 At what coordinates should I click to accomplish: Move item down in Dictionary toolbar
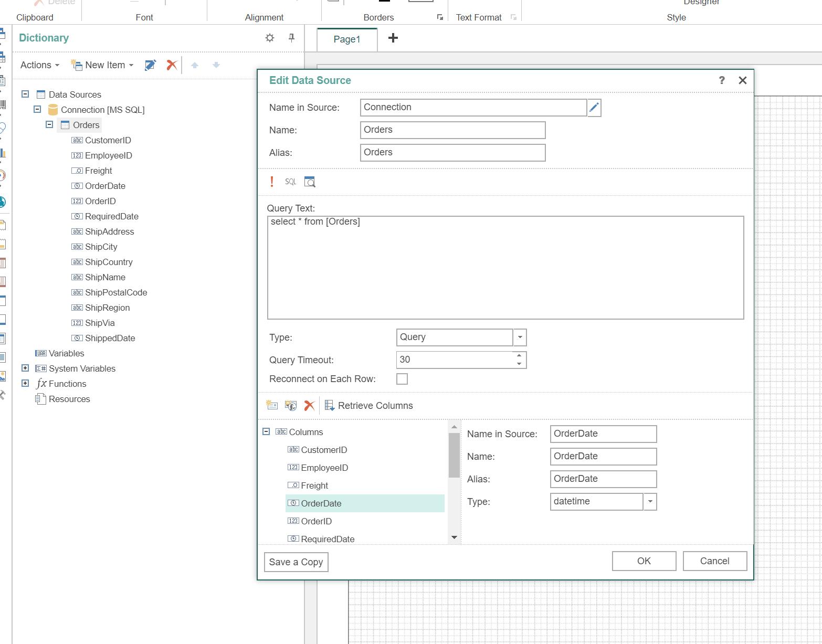(216, 65)
